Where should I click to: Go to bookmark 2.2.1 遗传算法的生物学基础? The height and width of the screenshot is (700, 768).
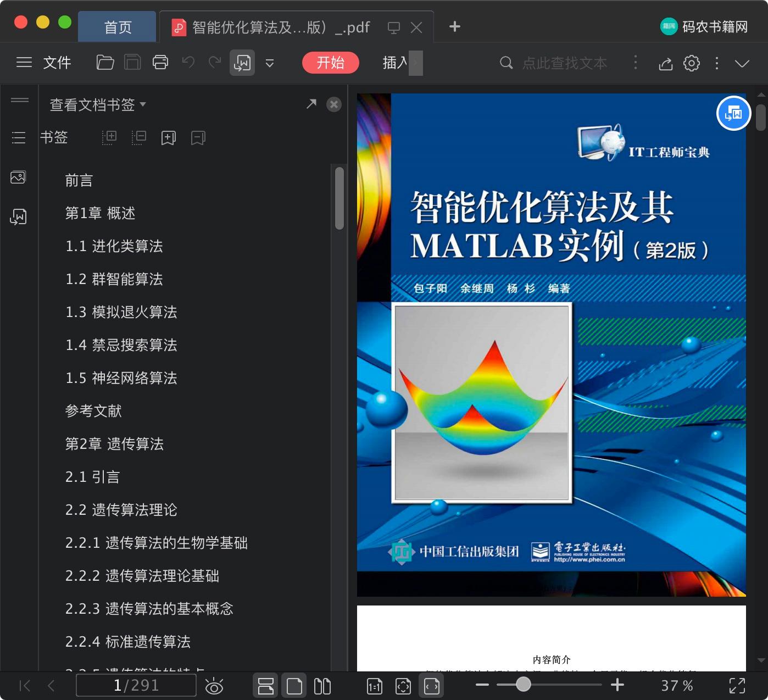pyautogui.click(x=157, y=543)
